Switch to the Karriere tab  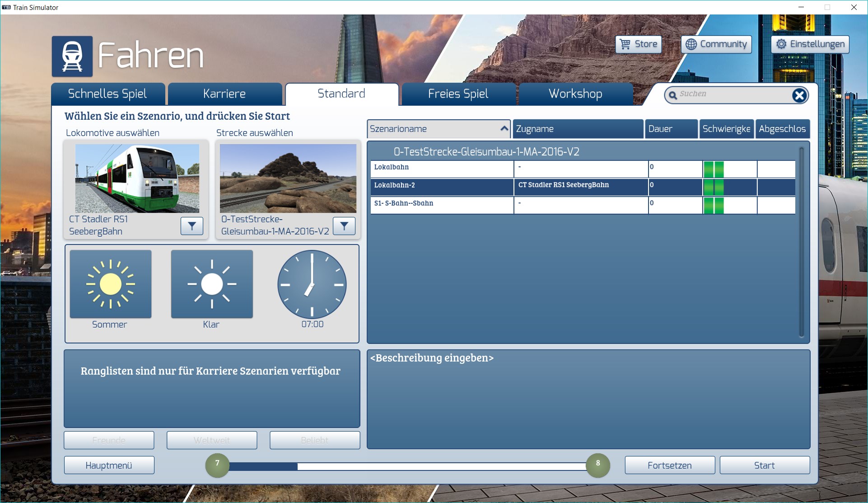tap(224, 94)
